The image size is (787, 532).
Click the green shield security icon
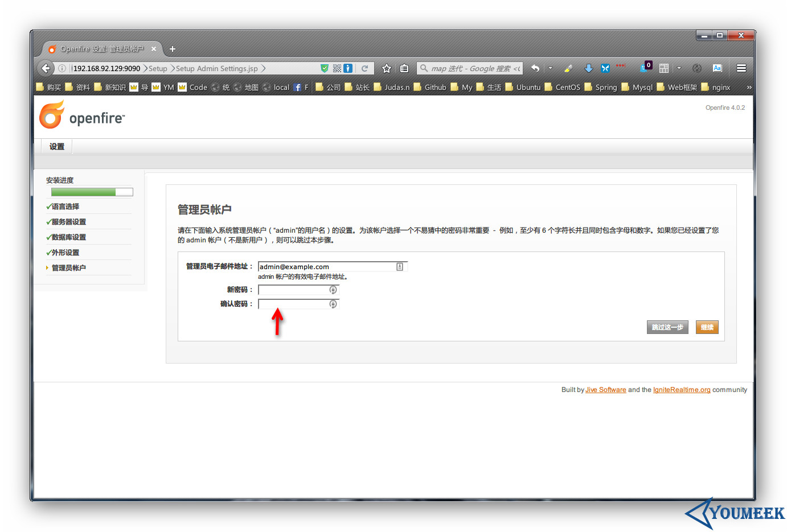[325, 68]
